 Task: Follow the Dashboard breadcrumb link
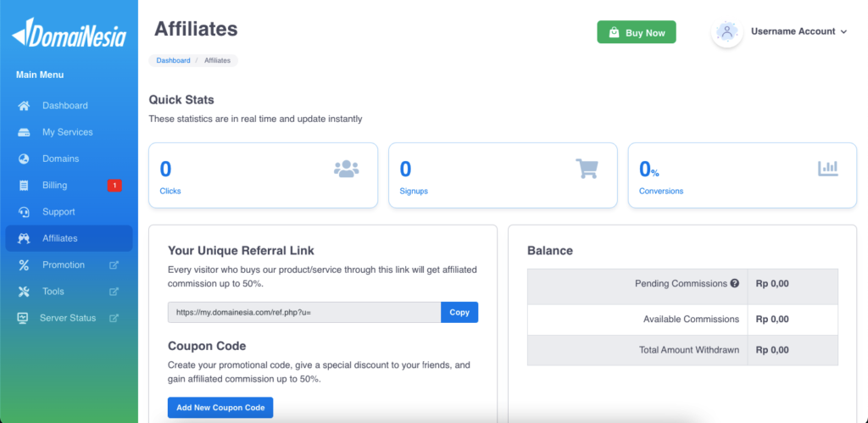[x=173, y=60]
